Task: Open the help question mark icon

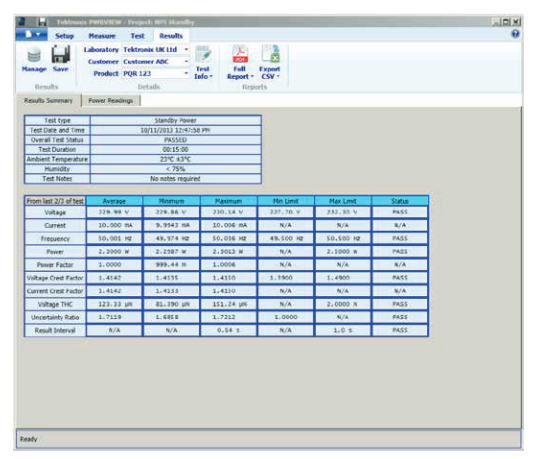Action: 515,34
